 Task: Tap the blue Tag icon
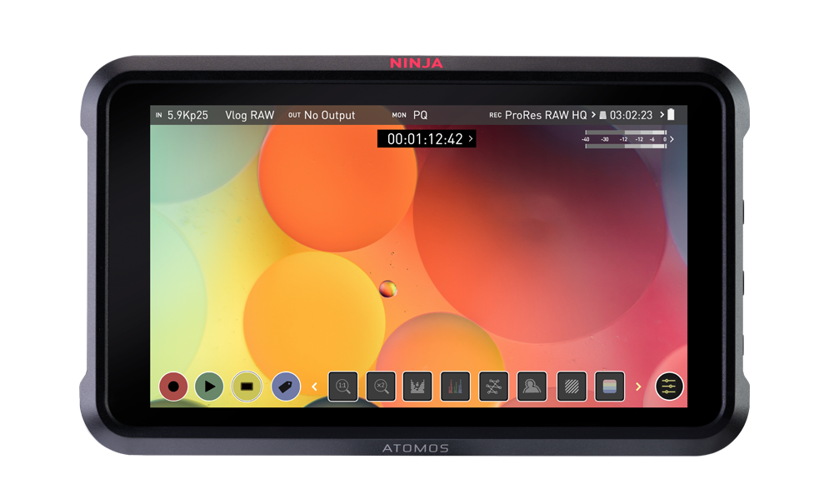tap(286, 387)
